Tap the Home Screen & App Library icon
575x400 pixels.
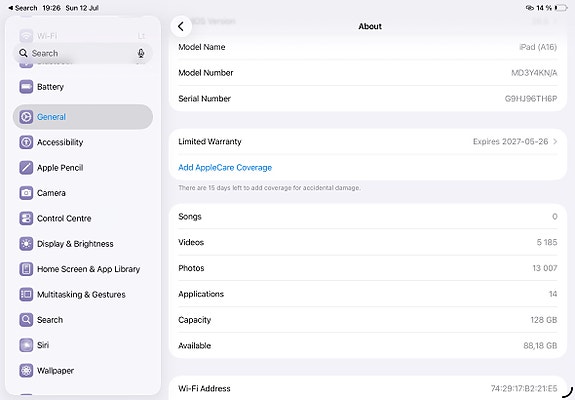(26, 269)
